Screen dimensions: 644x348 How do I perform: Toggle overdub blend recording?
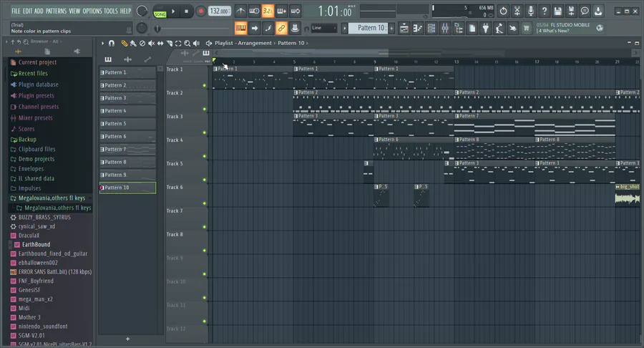click(x=281, y=11)
